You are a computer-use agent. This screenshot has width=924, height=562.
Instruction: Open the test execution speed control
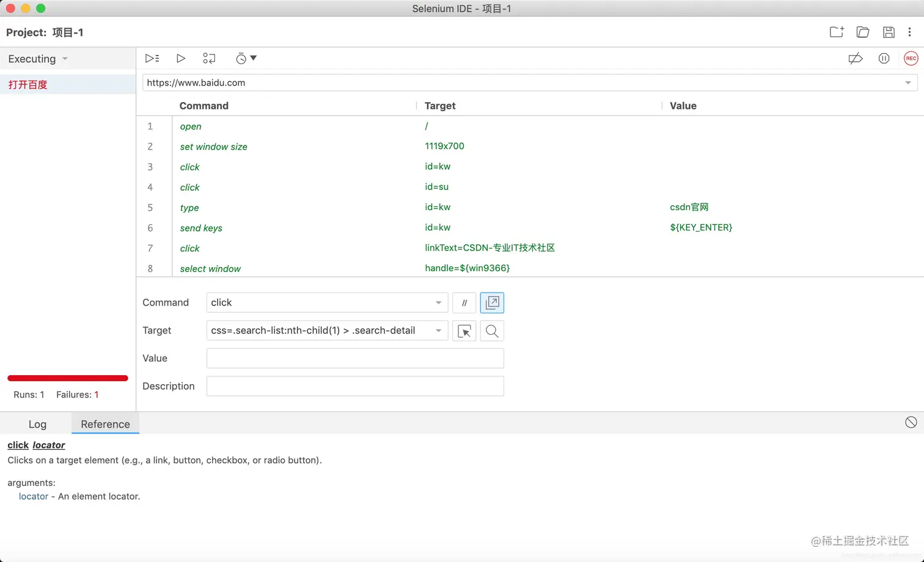(246, 59)
